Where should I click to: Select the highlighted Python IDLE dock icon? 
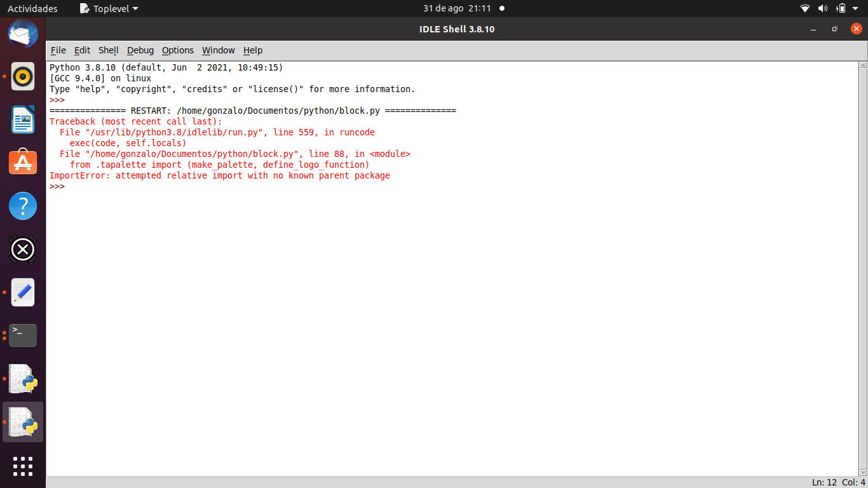[x=23, y=422]
